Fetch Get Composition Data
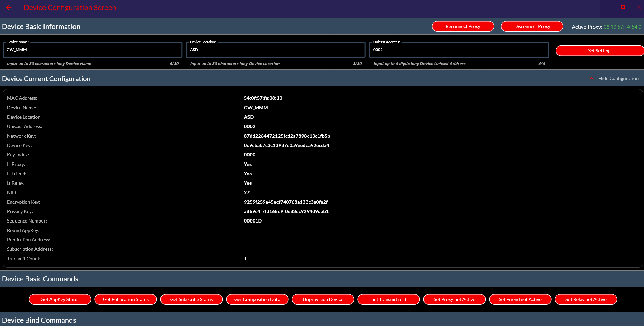This screenshot has height=326, width=644. (257, 299)
